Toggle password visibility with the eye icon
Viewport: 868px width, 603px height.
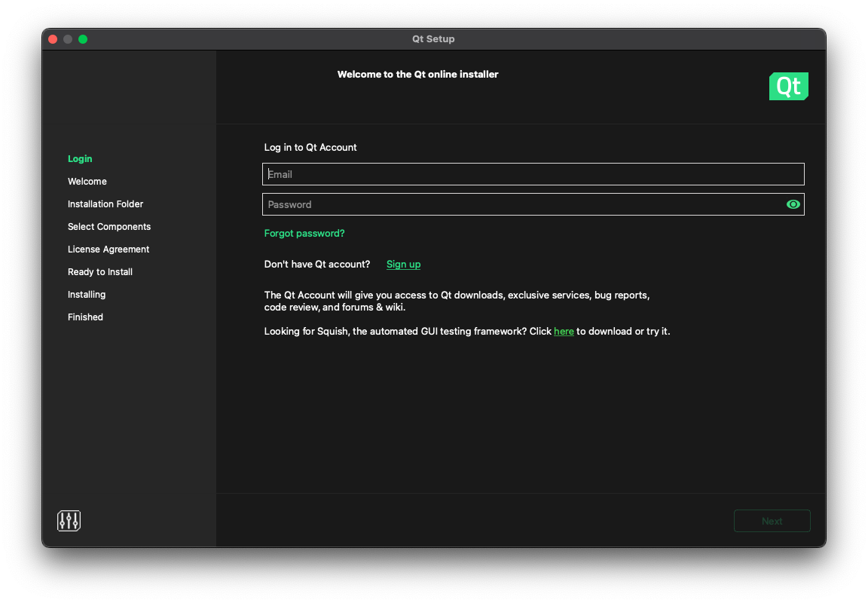point(793,204)
